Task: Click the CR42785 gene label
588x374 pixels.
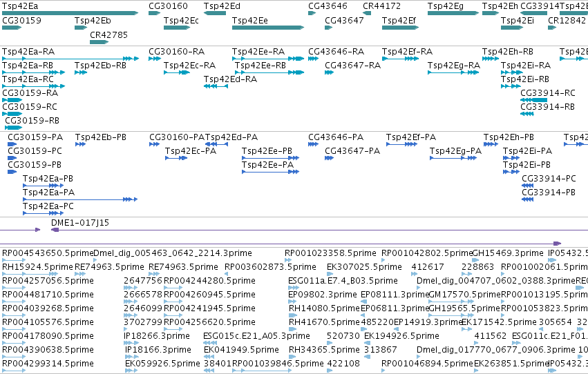Action: coord(108,35)
